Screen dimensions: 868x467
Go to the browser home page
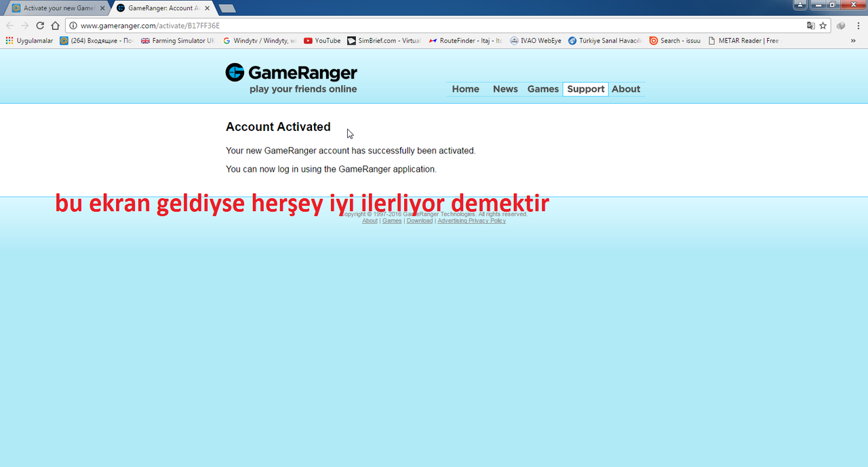56,26
